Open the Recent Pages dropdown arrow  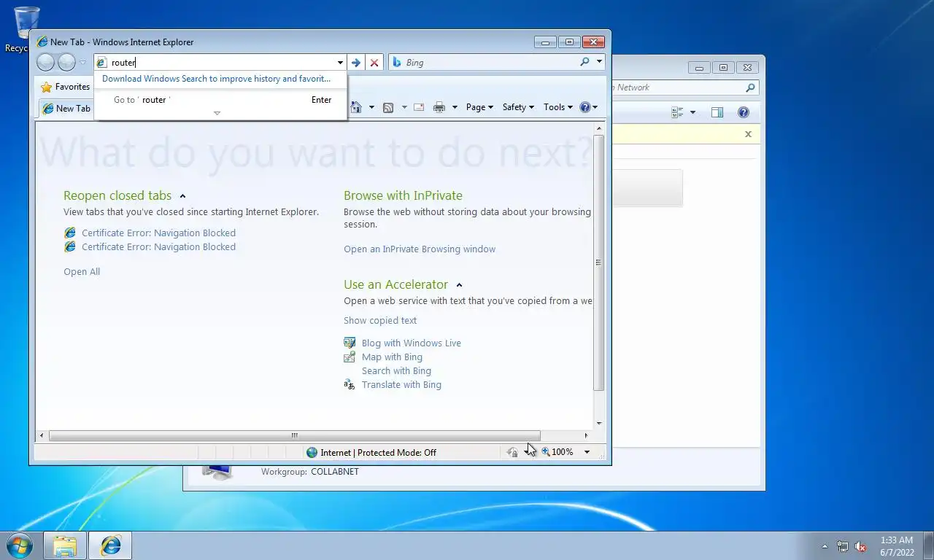82,63
